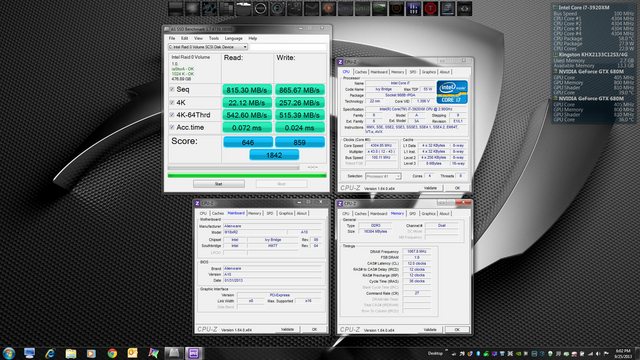Toggle the 4K benchmark checkbox
640x360 pixels.
(x=172, y=102)
